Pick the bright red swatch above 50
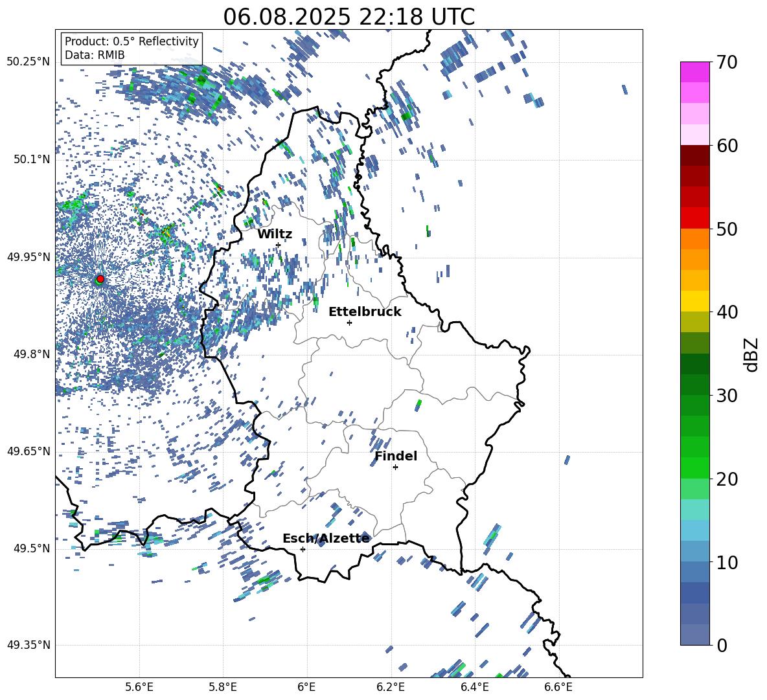Viewport: 767px width, 700px height. pos(695,218)
